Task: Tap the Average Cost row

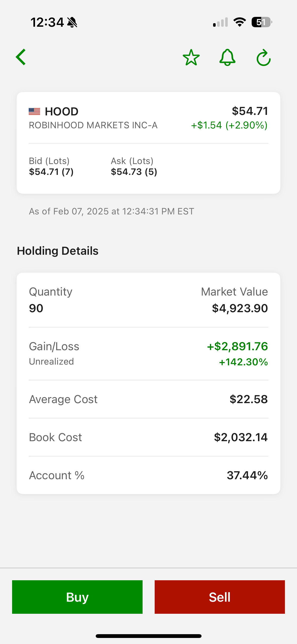Action: click(148, 399)
